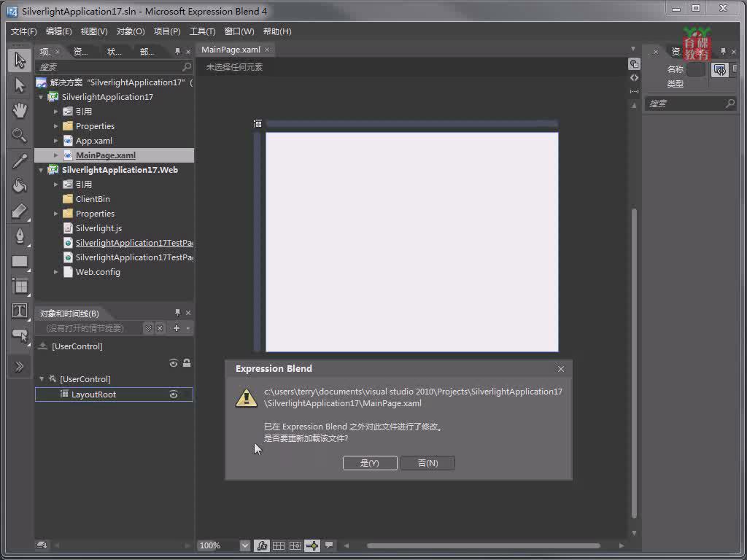Collapse the SilverlightApplication17.Web project node
The width and height of the screenshot is (747, 560).
tap(41, 170)
